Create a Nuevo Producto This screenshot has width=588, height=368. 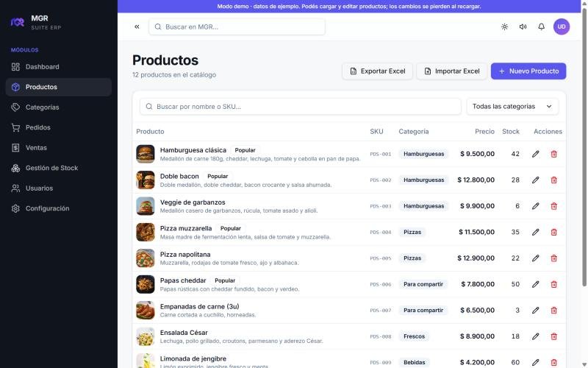[x=528, y=71]
